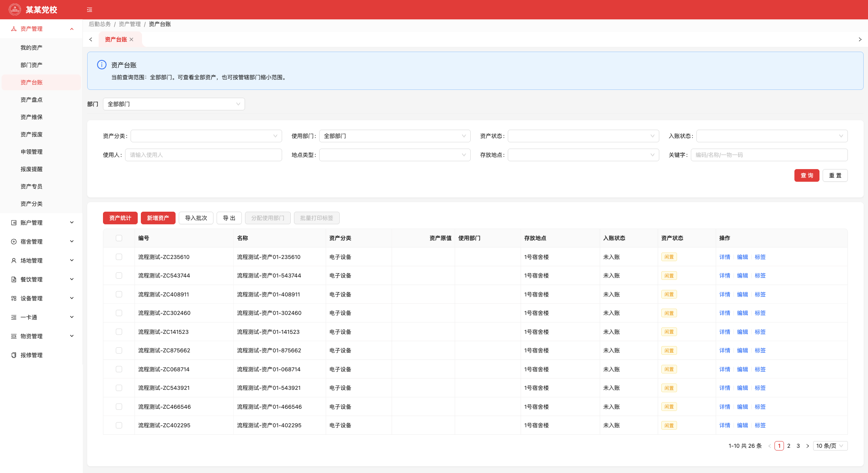
Task: Click the 账户管理 sidebar icon
Action: pyautogui.click(x=14, y=223)
